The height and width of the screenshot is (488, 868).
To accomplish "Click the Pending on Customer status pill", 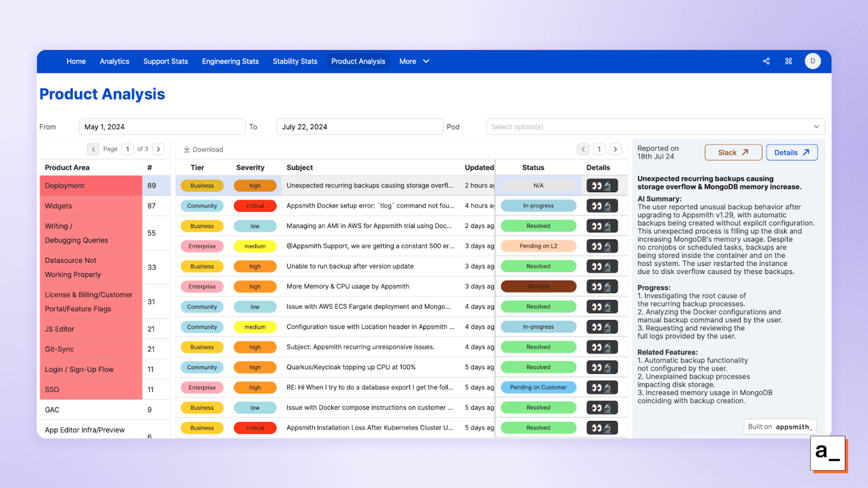I will tap(538, 387).
